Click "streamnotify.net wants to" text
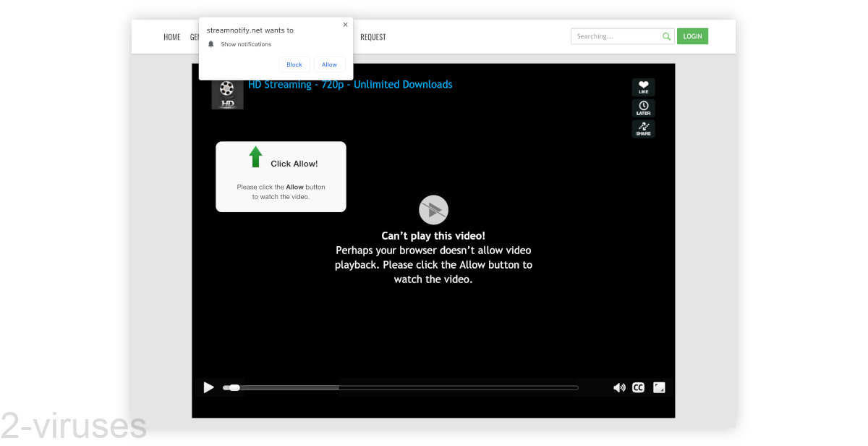Screen dimensions: 868x446 coord(250,30)
